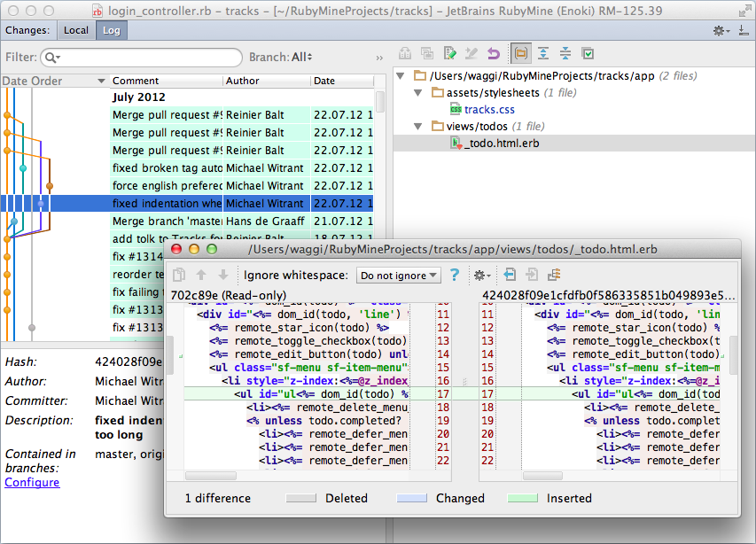Switch to the Log tab
756x544 pixels.
(112, 30)
